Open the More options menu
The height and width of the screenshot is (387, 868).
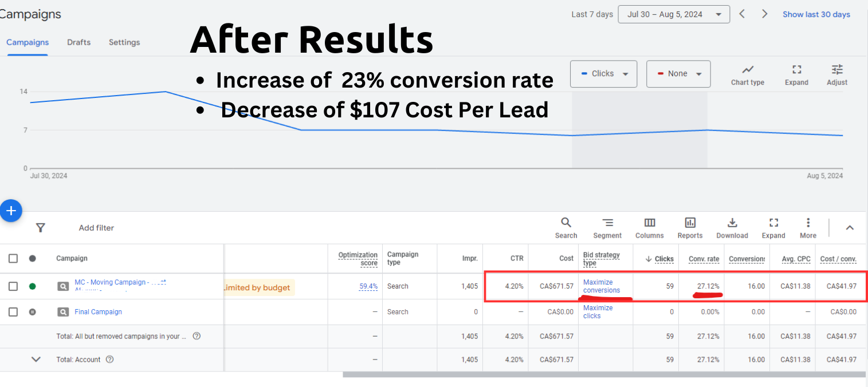(808, 228)
